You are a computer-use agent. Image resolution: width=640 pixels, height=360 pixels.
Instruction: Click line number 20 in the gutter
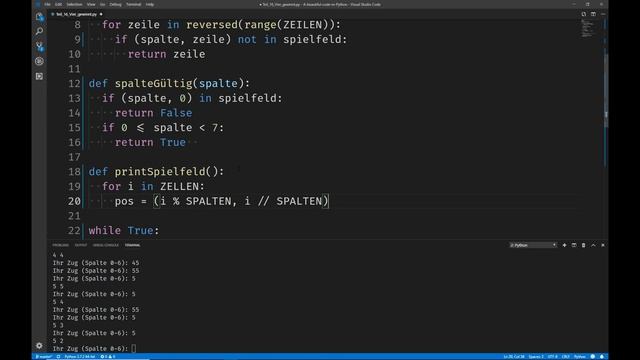[x=74, y=201]
